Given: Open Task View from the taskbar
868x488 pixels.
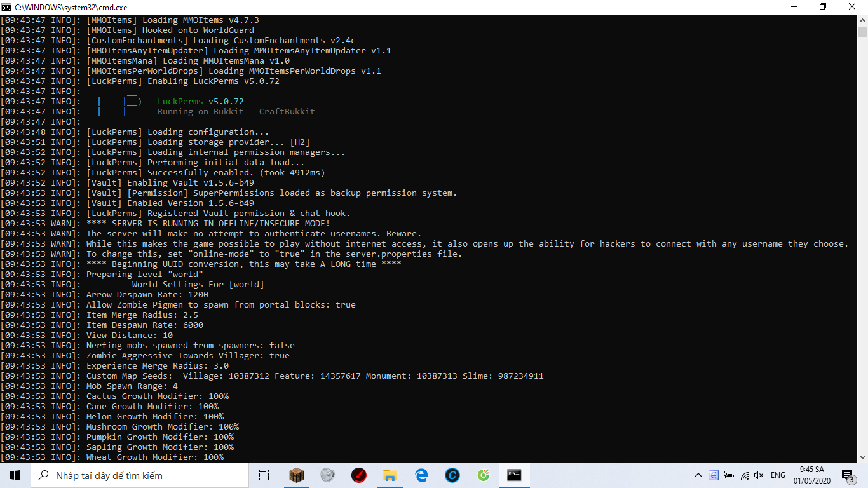Looking at the screenshot, I should pos(264,475).
